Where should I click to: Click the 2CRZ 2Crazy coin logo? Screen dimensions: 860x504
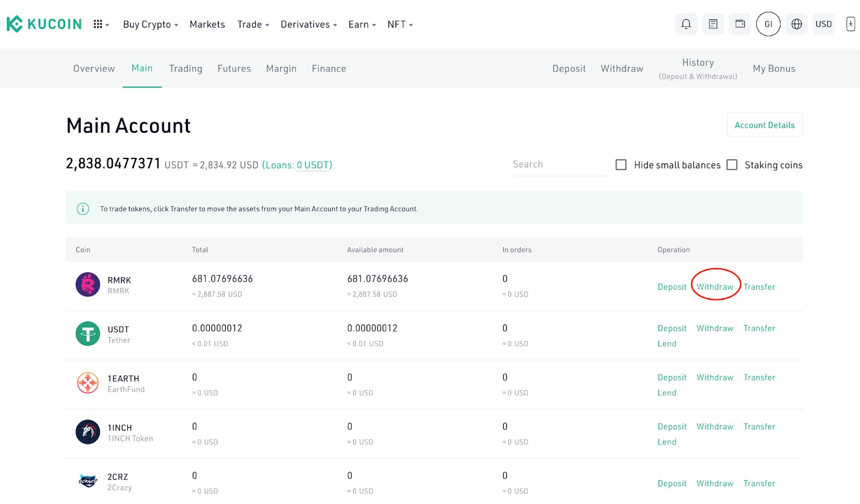88,481
